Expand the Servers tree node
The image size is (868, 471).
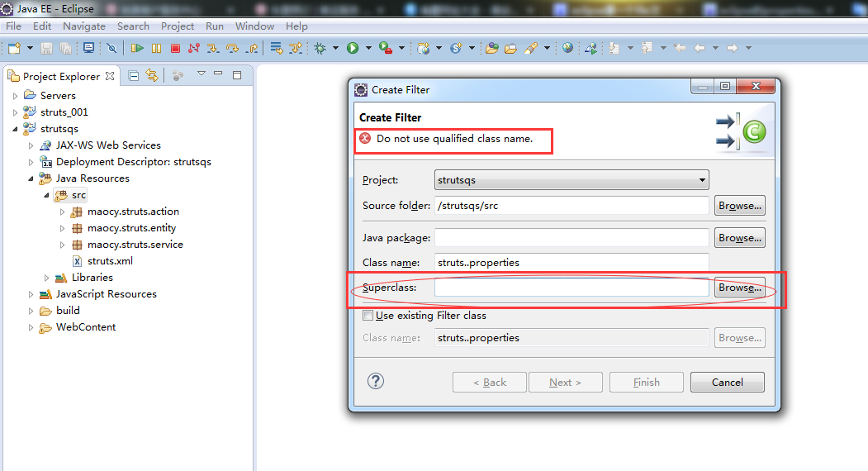coord(15,96)
